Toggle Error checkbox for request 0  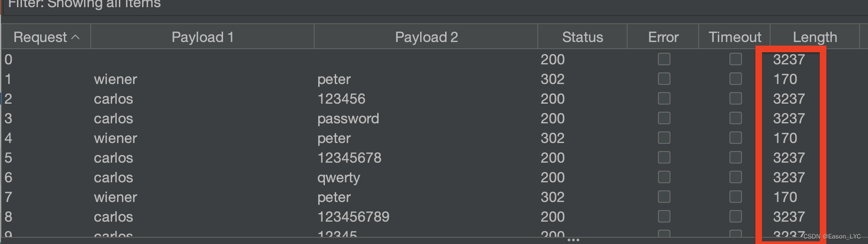click(x=664, y=59)
